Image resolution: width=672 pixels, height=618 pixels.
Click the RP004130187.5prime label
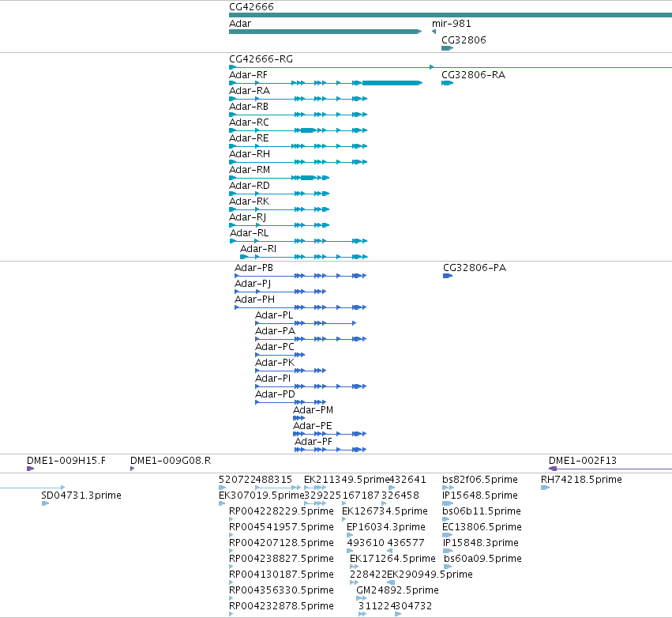[x=281, y=575]
